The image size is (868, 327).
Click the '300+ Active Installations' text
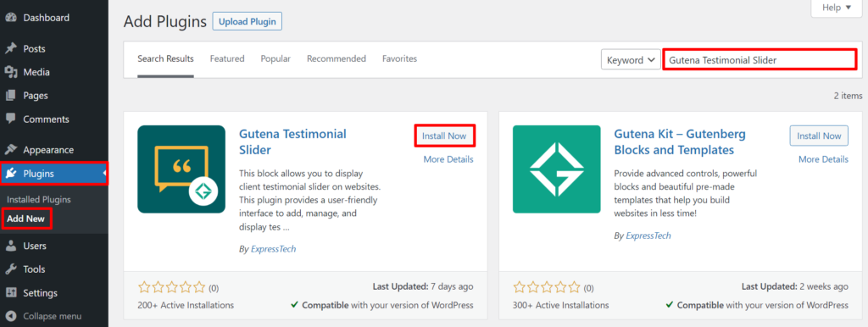[561, 305]
